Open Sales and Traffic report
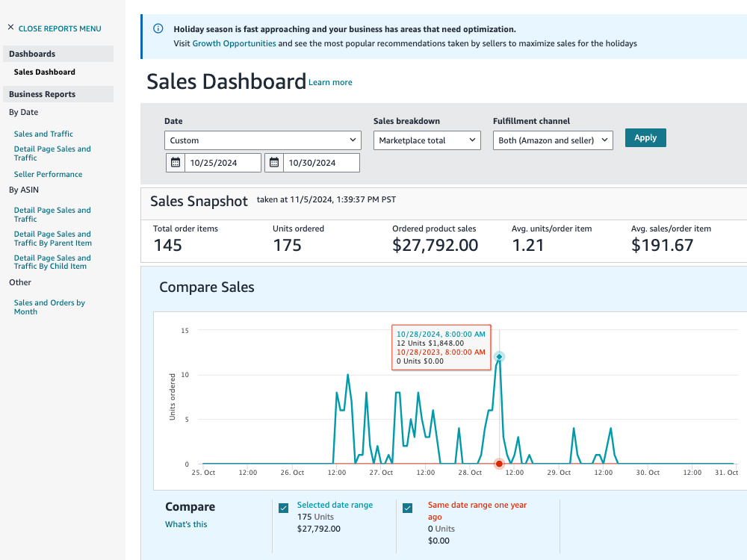 43,134
